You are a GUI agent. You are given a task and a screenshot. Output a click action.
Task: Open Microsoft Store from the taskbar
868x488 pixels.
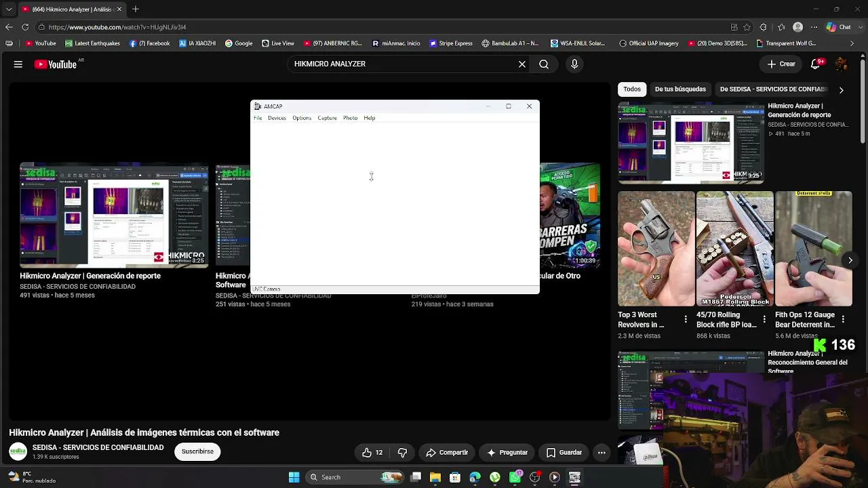click(x=455, y=477)
